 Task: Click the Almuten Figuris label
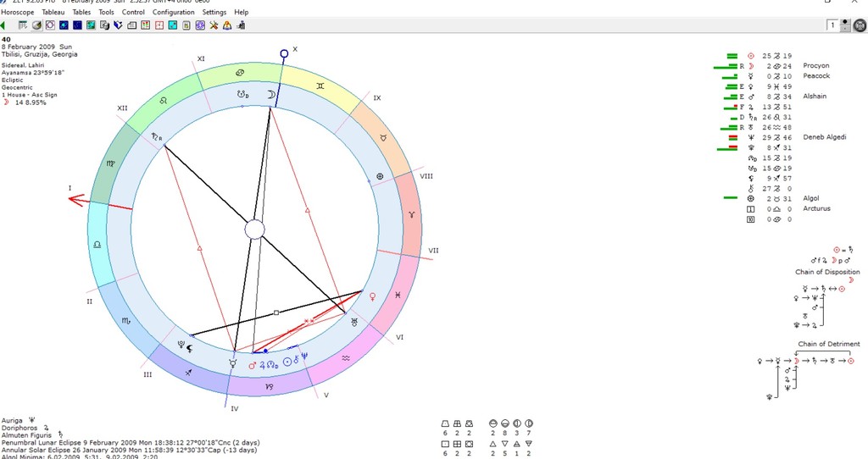pos(26,435)
